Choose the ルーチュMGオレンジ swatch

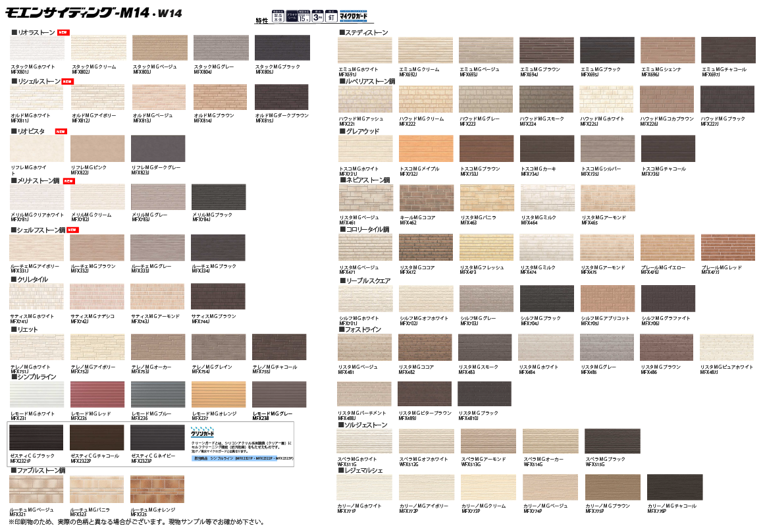pyautogui.click(x=157, y=490)
